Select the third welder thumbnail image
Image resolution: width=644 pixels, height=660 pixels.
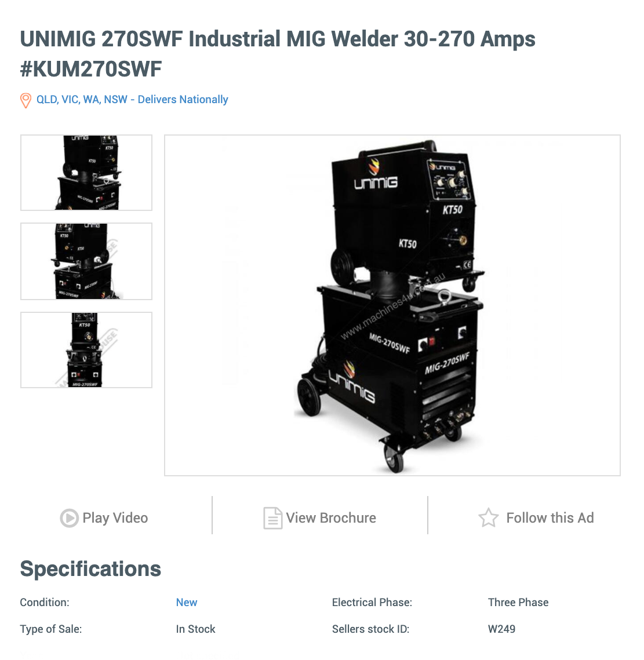coord(86,350)
